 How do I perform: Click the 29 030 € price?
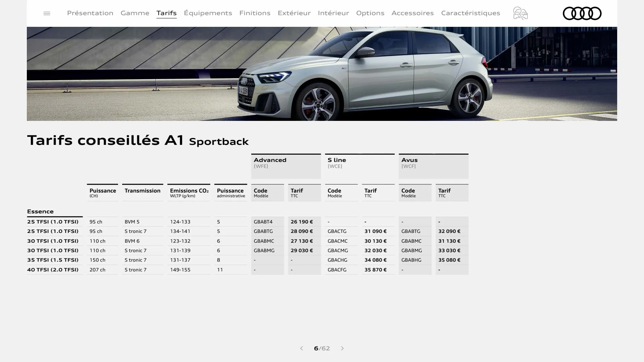302,250
